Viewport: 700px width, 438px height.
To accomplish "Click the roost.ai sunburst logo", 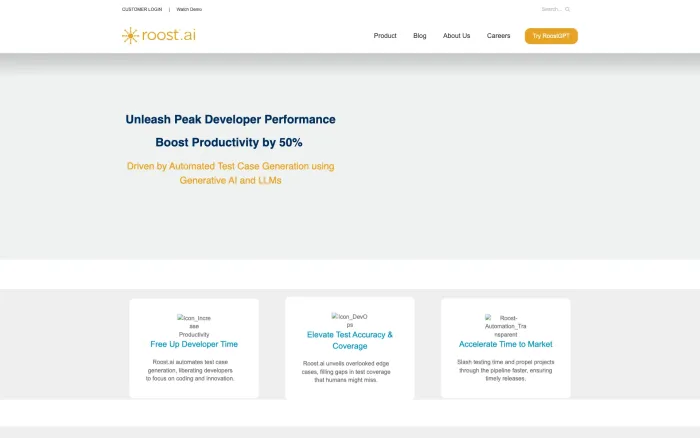I will (x=158, y=35).
